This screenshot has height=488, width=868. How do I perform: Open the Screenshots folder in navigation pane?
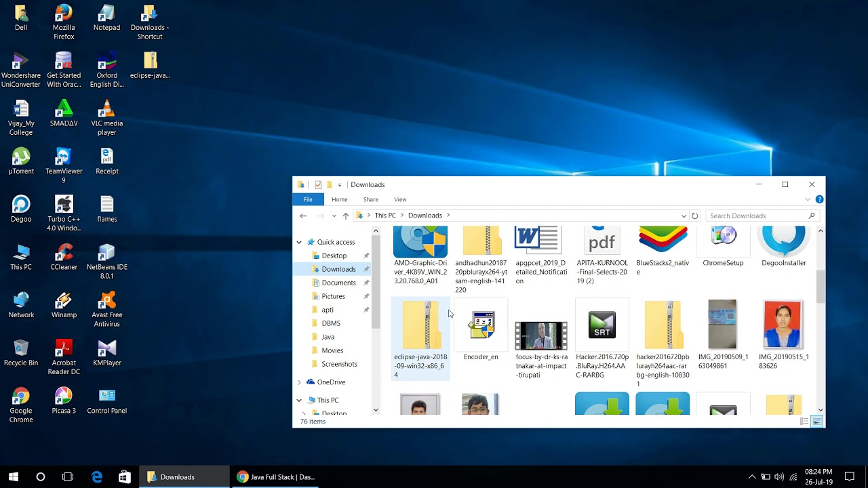coord(339,364)
